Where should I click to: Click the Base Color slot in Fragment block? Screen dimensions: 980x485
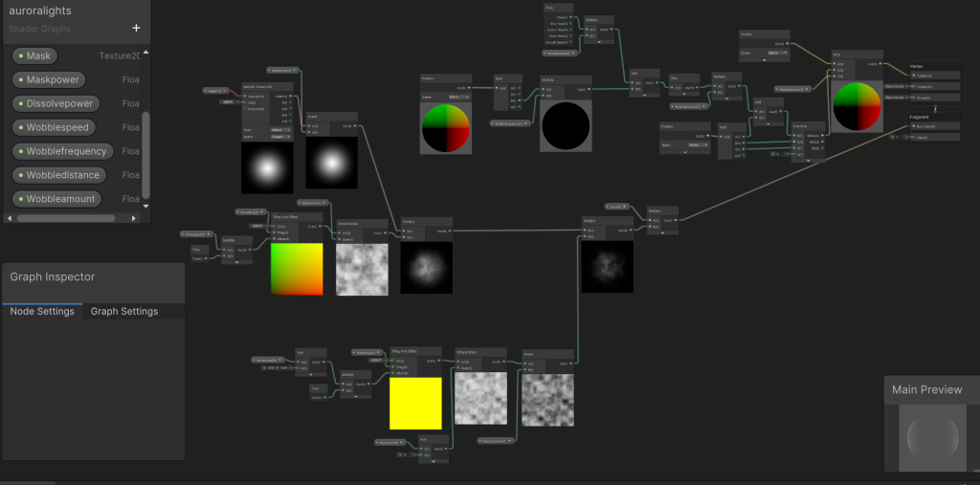point(935,126)
